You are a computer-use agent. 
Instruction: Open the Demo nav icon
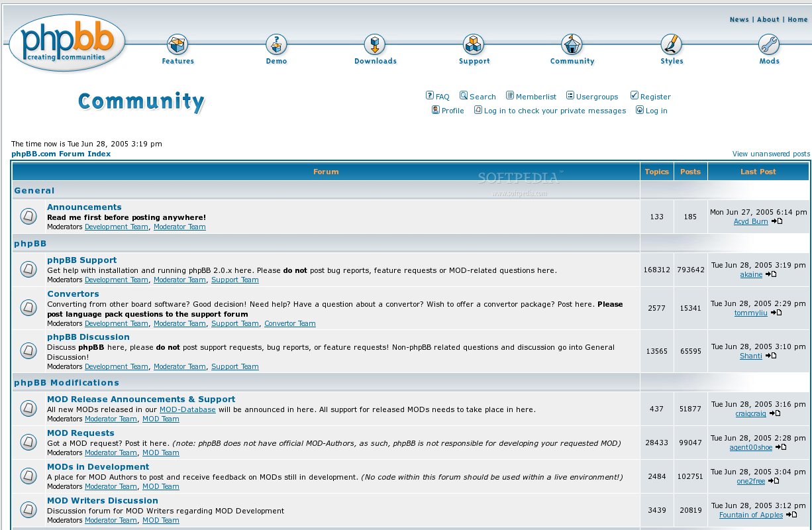(x=276, y=44)
